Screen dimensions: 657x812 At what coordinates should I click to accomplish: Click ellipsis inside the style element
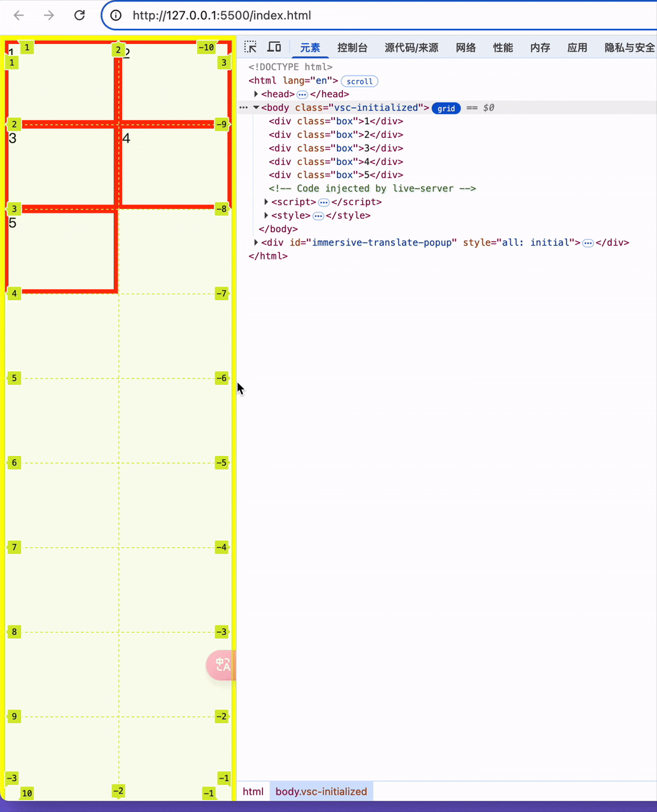319,216
